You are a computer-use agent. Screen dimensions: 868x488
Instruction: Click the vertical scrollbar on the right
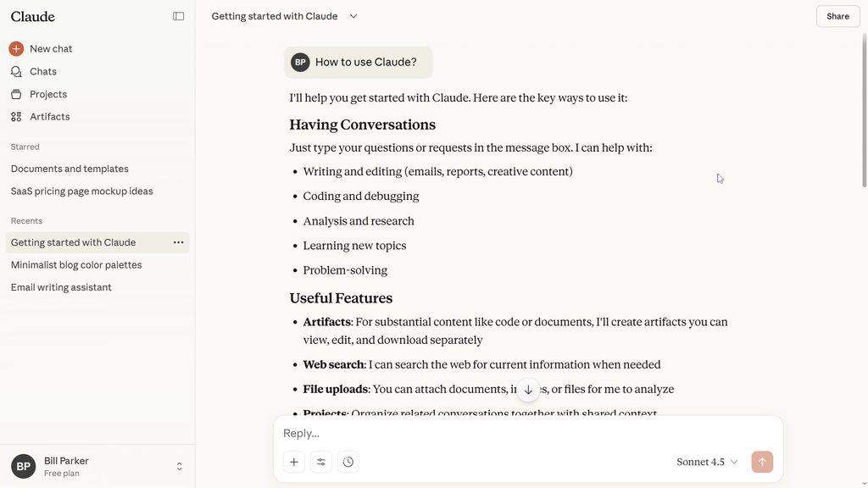[x=864, y=110]
